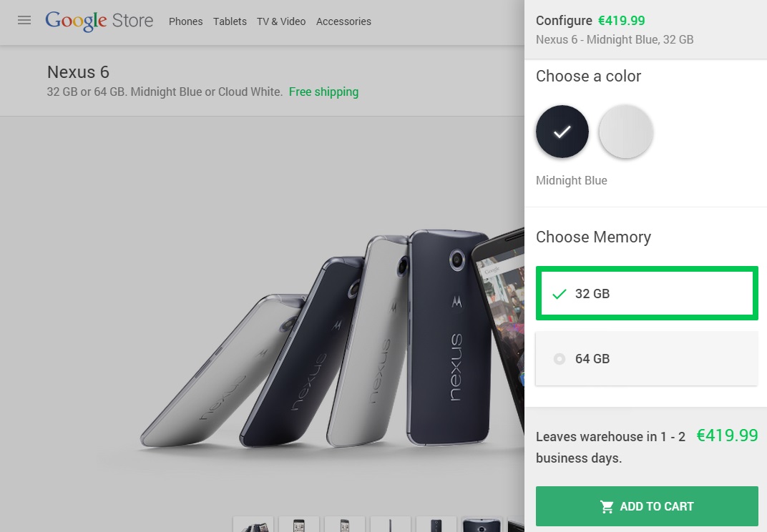Open the hamburger navigation menu

pos(24,20)
